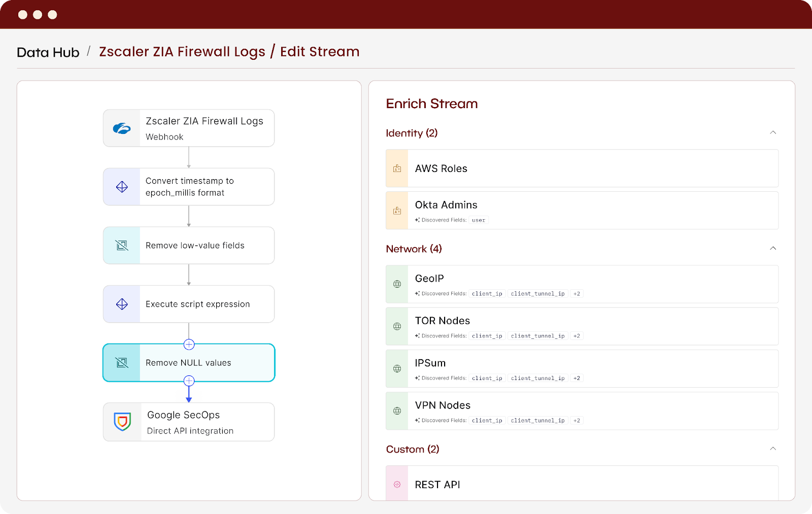Click the Edit Stream breadcrumb text
812x514 pixels.
pos(320,52)
